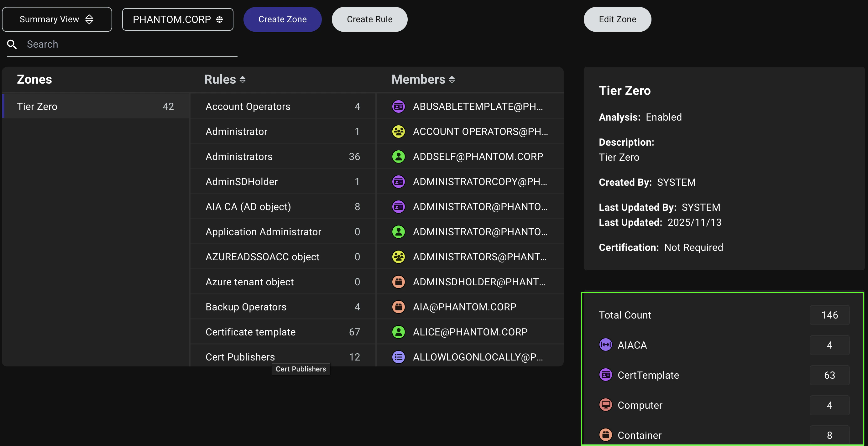Open the Certificate template rule
Image resolution: width=868 pixels, height=446 pixels.
tap(251, 331)
